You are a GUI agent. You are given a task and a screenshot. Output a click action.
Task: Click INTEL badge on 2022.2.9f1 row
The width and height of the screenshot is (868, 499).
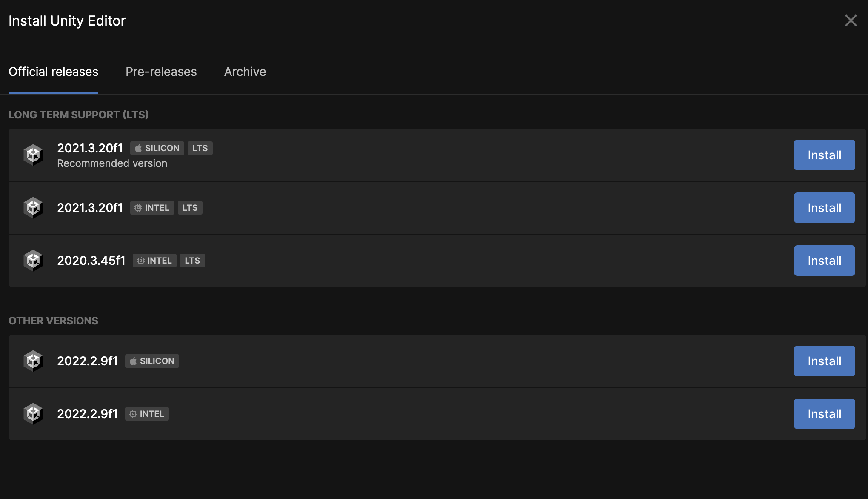[147, 414]
